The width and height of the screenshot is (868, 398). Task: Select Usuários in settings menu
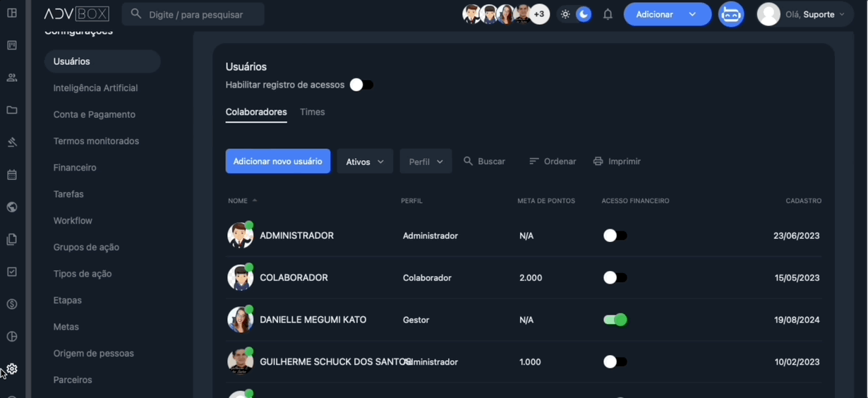coord(102,61)
